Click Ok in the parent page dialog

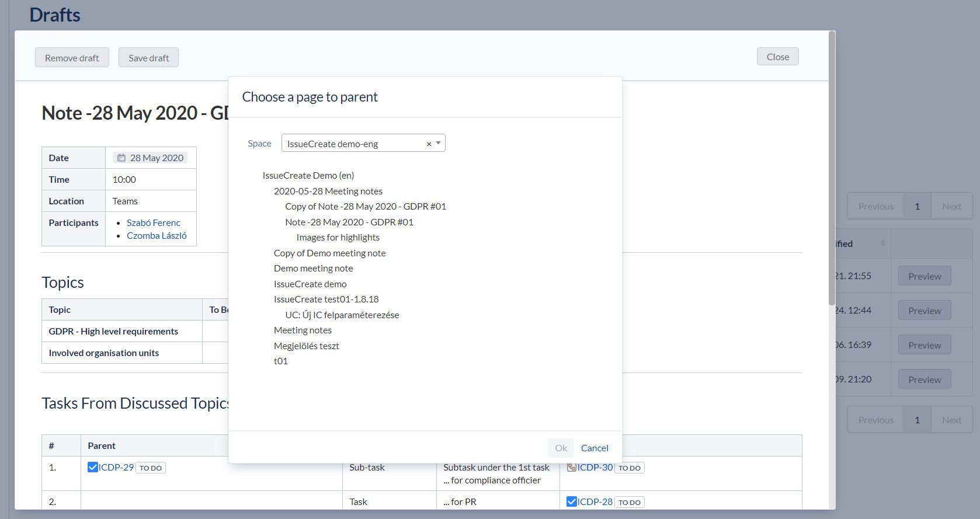pos(561,448)
